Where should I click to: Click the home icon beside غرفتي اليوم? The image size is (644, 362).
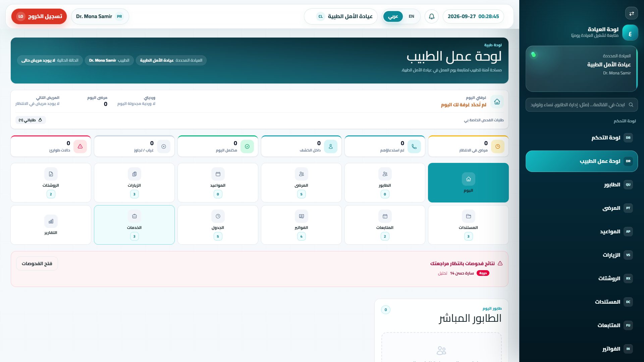(497, 102)
